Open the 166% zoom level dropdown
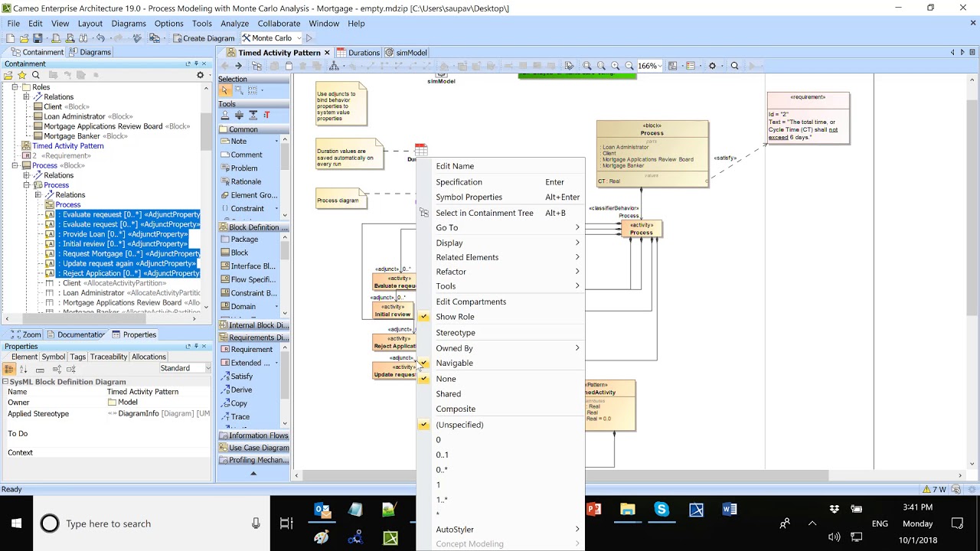 click(661, 66)
